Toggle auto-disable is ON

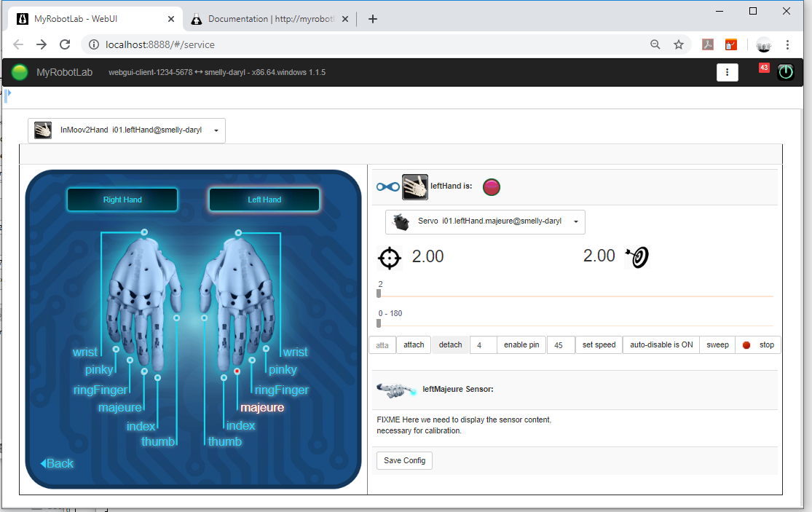[661, 344]
